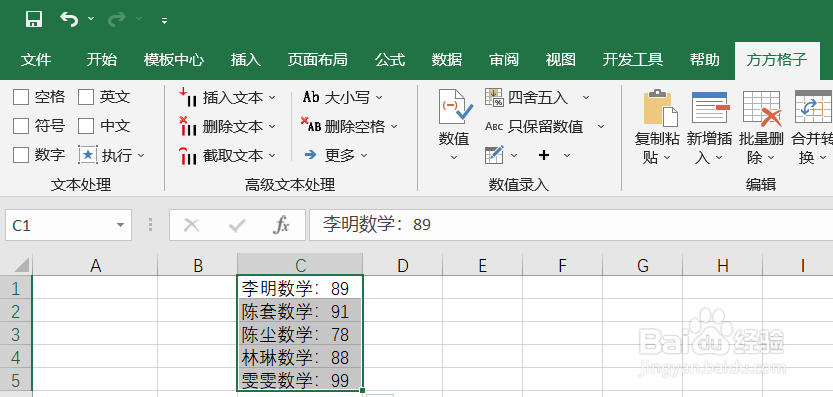Viewport: 833px width, 397px height.
Task: Click the 截取文本 icon
Action: 188,155
